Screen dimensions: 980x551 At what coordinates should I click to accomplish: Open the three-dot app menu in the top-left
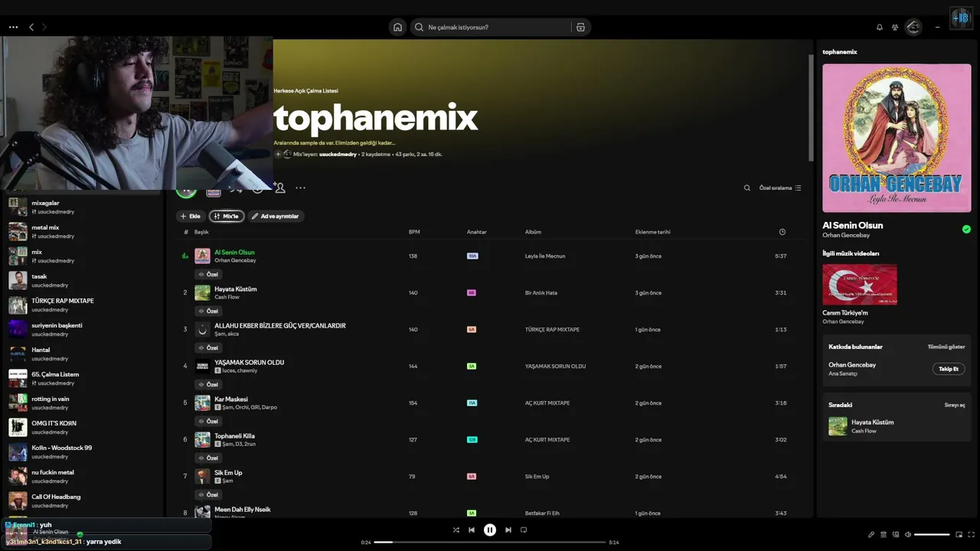pos(13,27)
